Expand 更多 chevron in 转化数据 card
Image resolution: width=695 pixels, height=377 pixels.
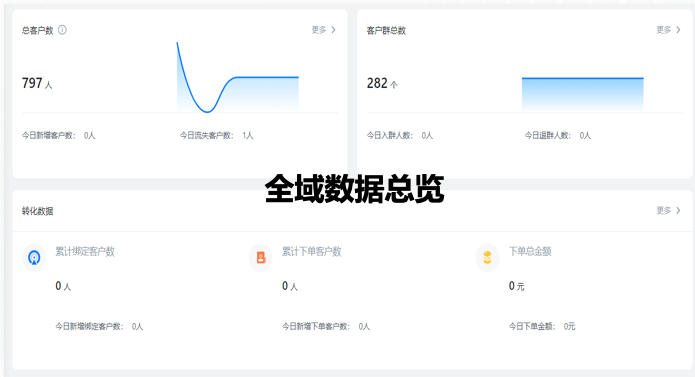[678, 210]
